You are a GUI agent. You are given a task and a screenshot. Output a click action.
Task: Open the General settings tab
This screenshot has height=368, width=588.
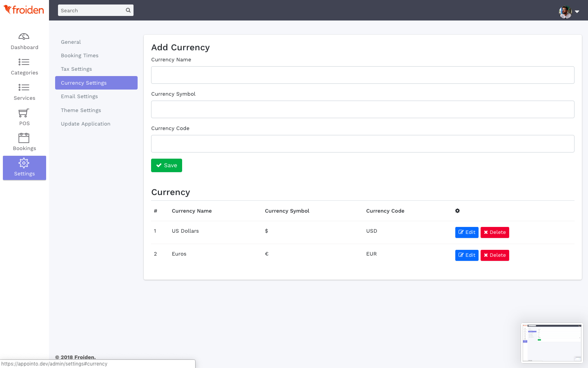pyautogui.click(x=71, y=42)
